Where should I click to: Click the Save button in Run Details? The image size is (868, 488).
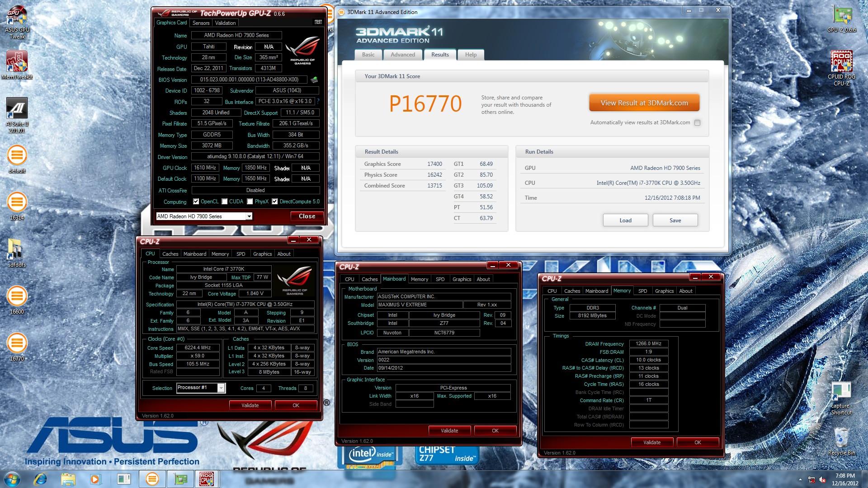point(675,220)
